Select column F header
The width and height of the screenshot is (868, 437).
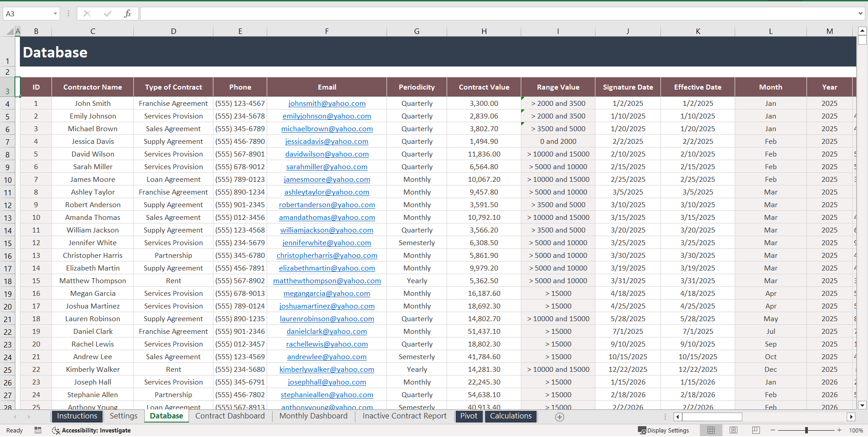(x=327, y=31)
